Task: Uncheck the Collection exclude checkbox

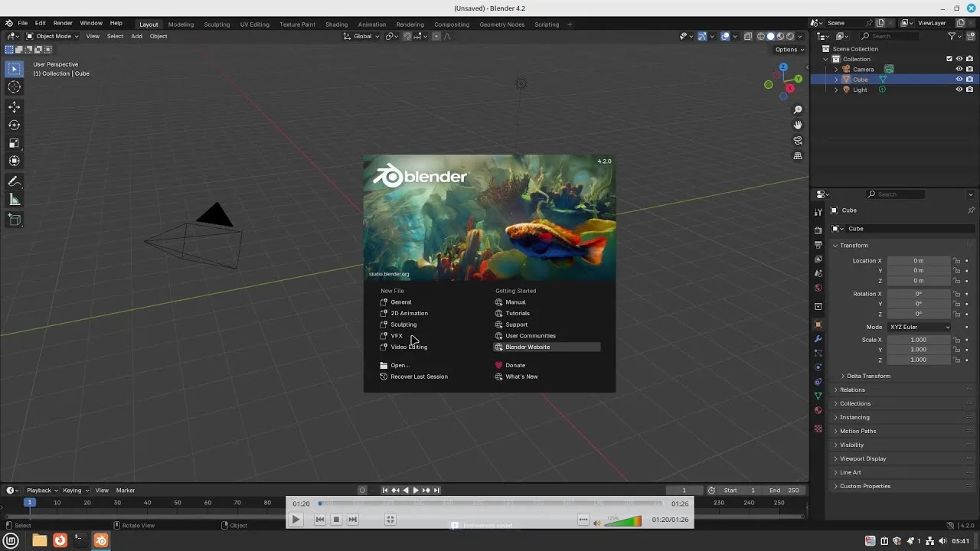Action: (x=949, y=59)
